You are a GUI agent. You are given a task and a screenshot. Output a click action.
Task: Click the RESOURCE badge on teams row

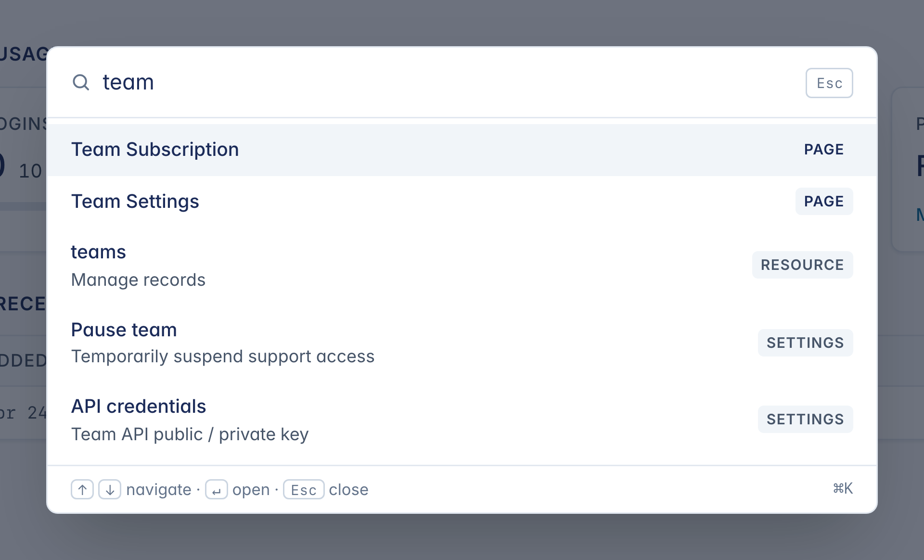(802, 265)
